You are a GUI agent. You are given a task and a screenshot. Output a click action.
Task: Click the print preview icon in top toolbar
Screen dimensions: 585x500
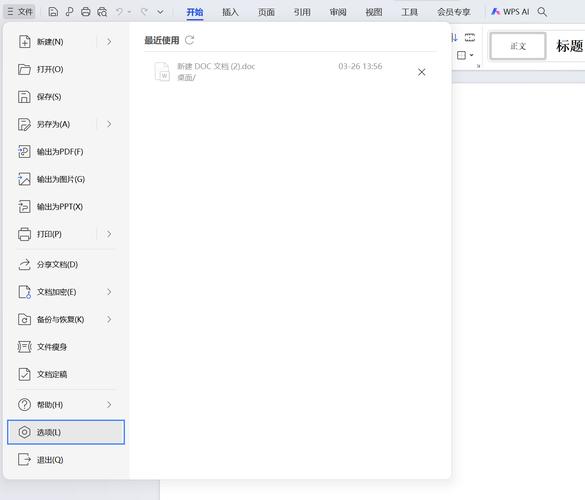(x=102, y=12)
